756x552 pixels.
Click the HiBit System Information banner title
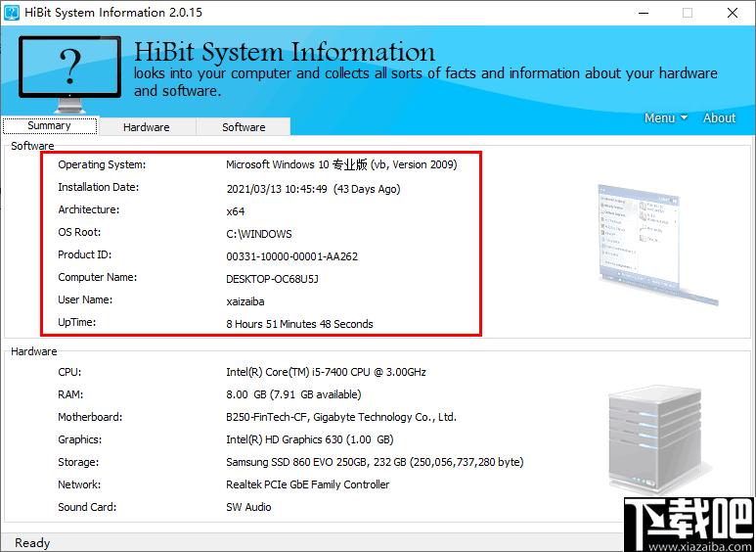tap(285, 52)
